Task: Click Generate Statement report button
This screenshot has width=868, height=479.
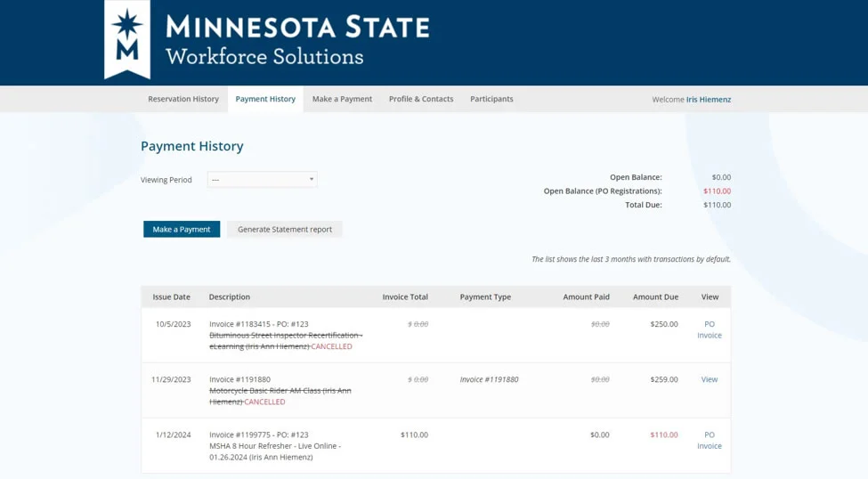Action: [x=285, y=229]
